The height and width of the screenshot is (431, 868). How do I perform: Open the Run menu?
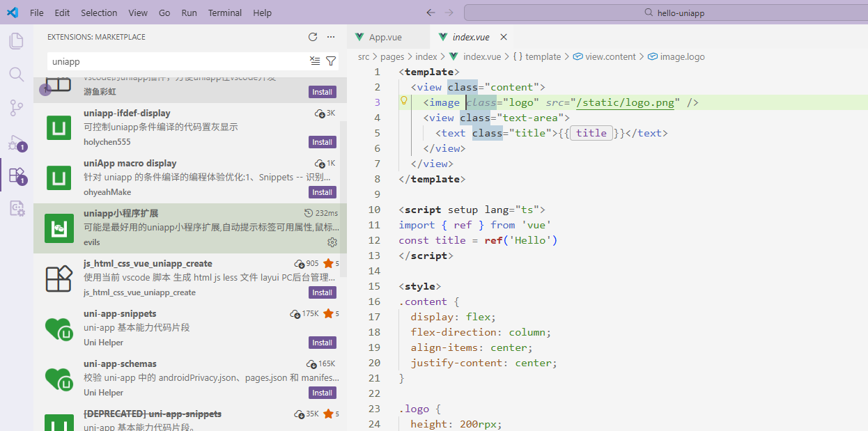(189, 13)
